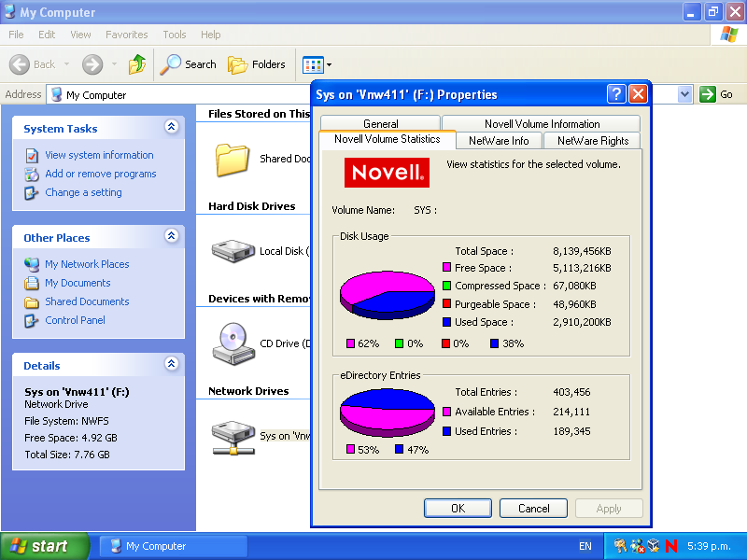Click the Purgeable Space red swatch
Screen dimensions: 747x560
point(447,303)
